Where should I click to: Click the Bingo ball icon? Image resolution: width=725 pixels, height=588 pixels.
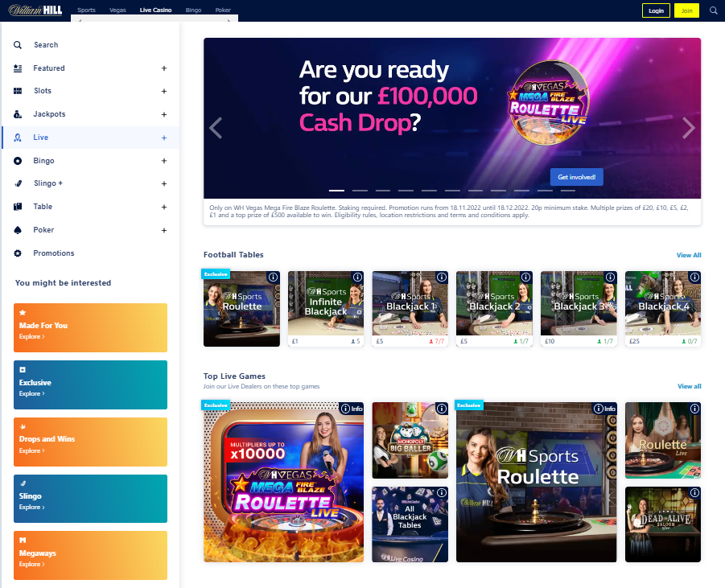[18, 161]
